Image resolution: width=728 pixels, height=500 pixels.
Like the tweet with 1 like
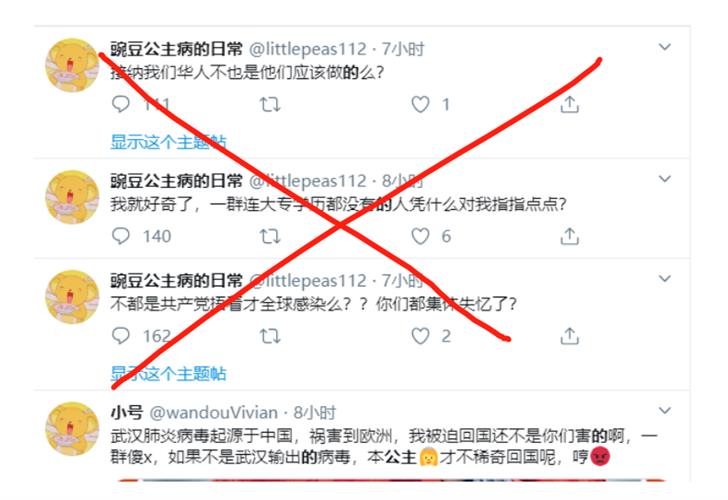[420, 104]
